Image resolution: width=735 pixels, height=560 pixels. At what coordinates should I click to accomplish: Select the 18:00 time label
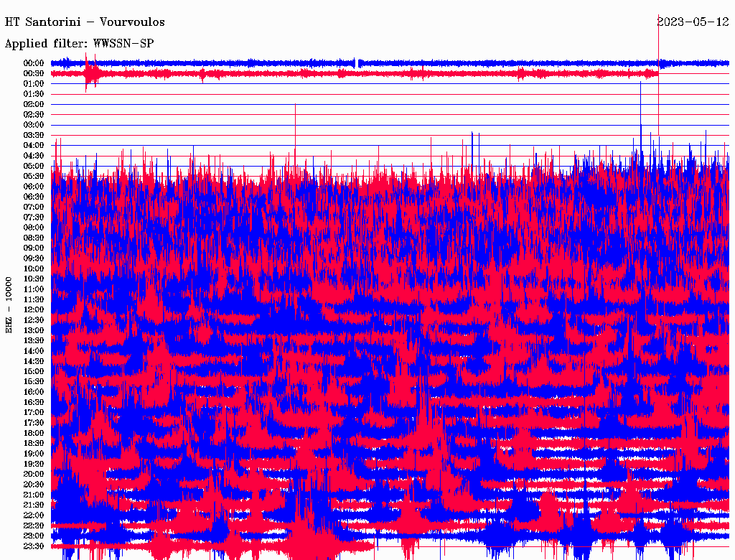[34, 433]
